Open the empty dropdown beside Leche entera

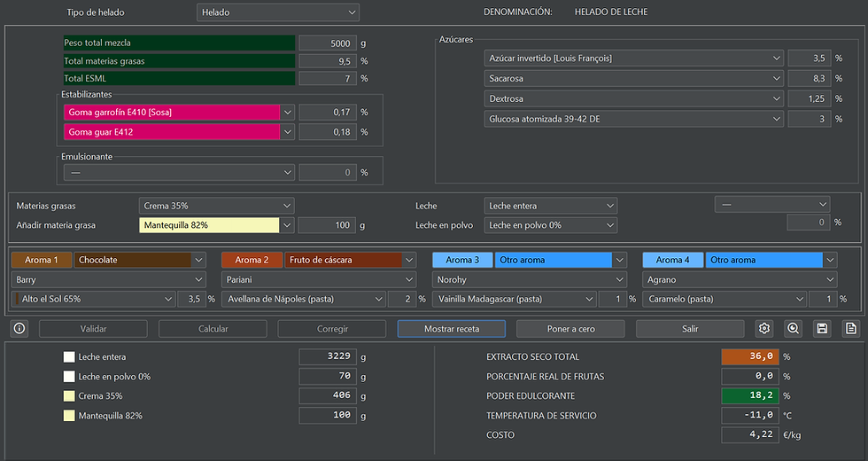click(772, 205)
